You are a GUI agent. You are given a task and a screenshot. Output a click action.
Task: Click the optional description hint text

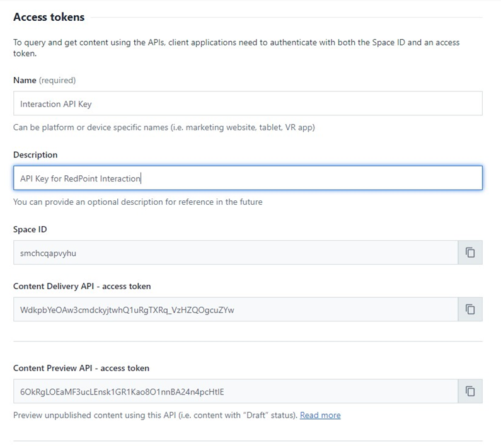coord(137,202)
